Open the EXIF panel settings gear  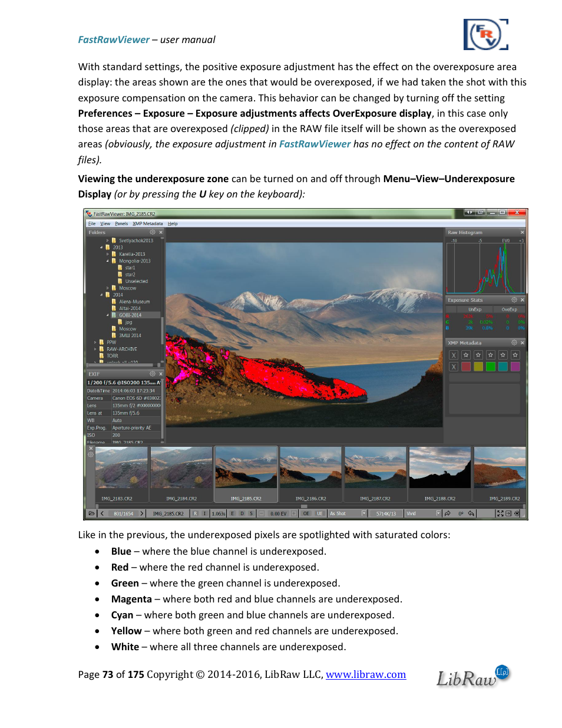coord(153,374)
